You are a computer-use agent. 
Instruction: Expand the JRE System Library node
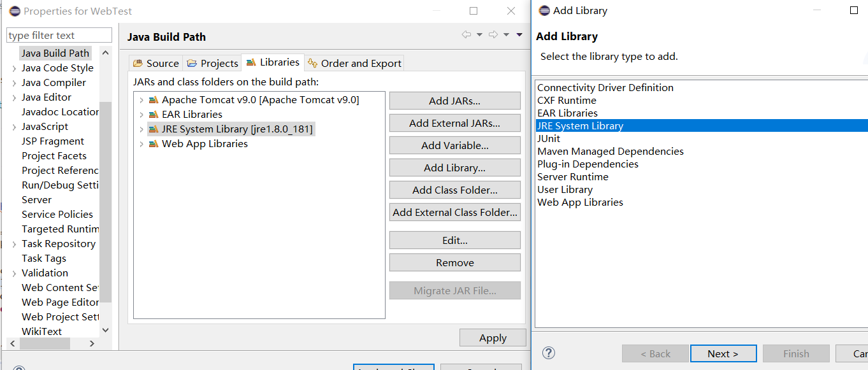click(141, 129)
